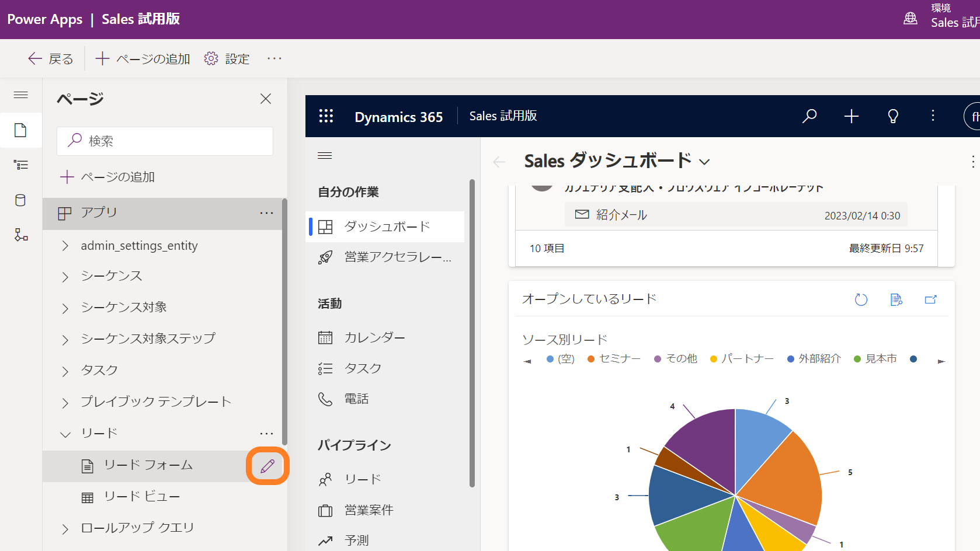The image size is (980, 551).
Task: Close the ページ panel
Action: [266, 99]
